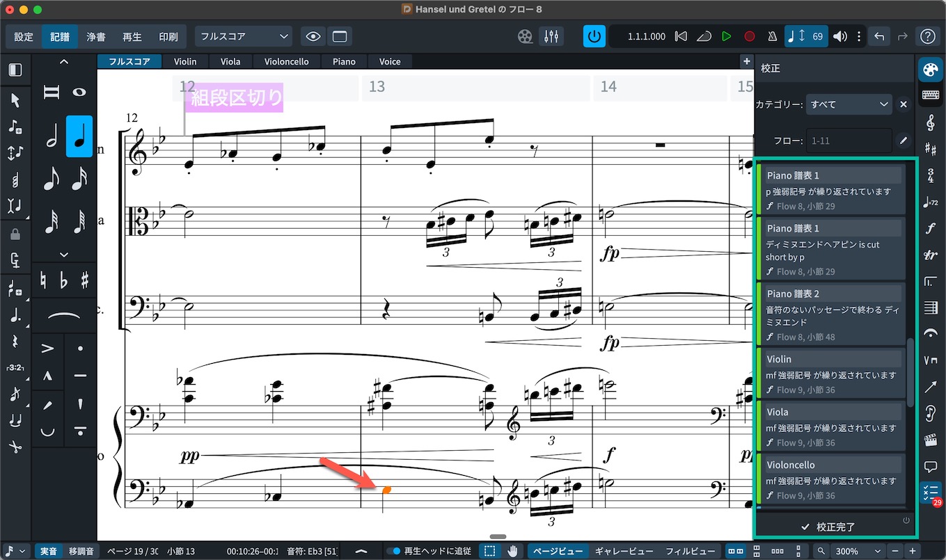
Task: Toggle the metronome click
Action: pos(773,36)
